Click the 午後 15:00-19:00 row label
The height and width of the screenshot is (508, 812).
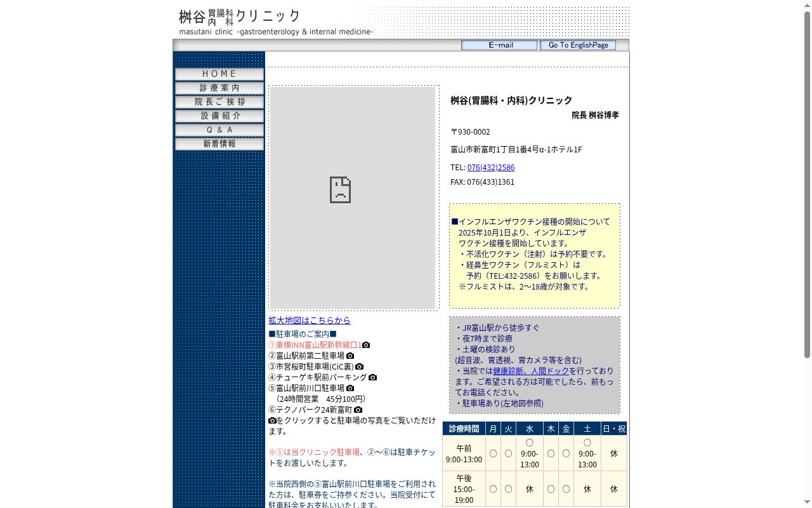click(x=464, y=489)
